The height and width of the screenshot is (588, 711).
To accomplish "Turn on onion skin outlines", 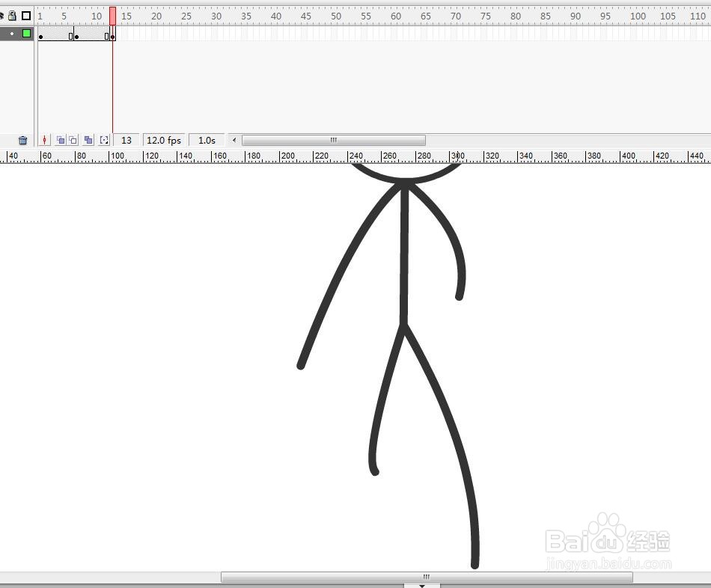I will click(x=72, y=140).
